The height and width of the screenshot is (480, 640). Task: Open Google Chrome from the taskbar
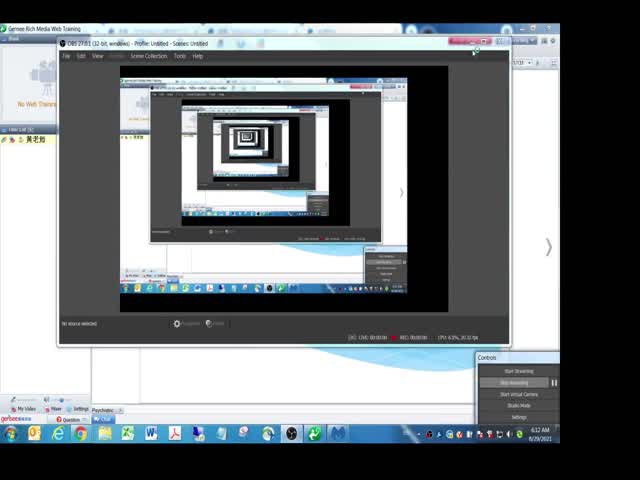point(81,434)
